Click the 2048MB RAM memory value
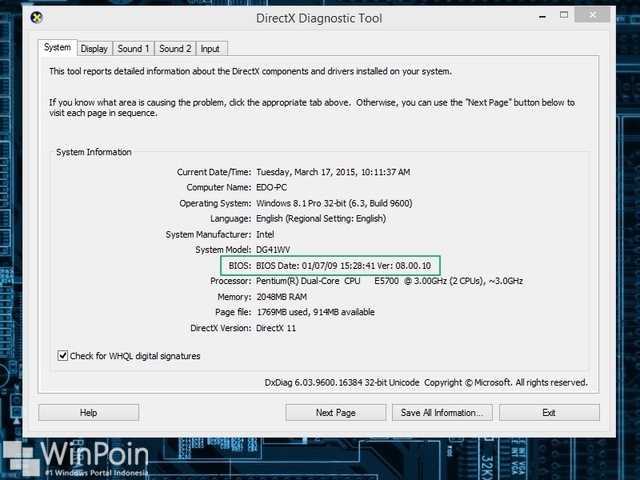The image size is (640, 480). pos(282,297)
